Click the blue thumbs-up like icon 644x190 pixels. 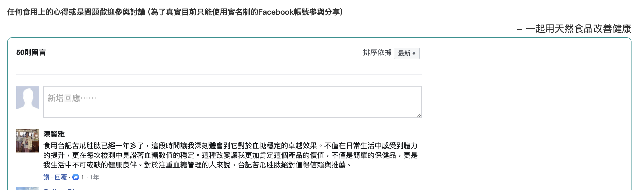[75, 177]
